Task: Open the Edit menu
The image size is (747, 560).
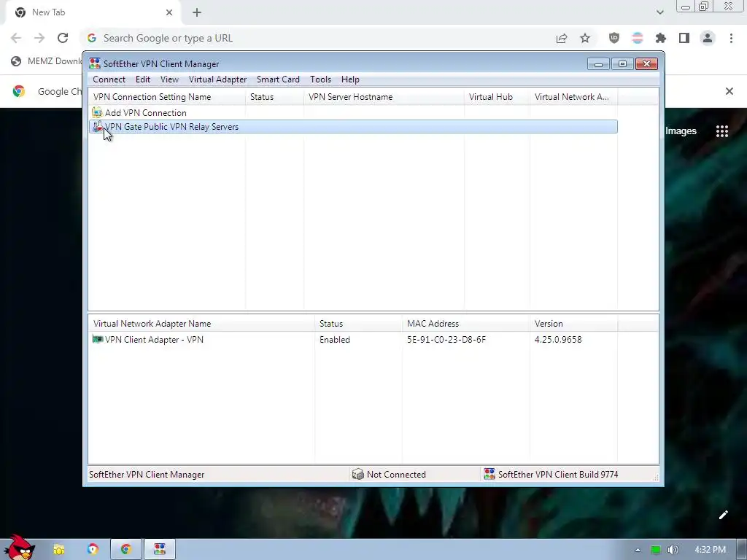Action: click(142, 79)
